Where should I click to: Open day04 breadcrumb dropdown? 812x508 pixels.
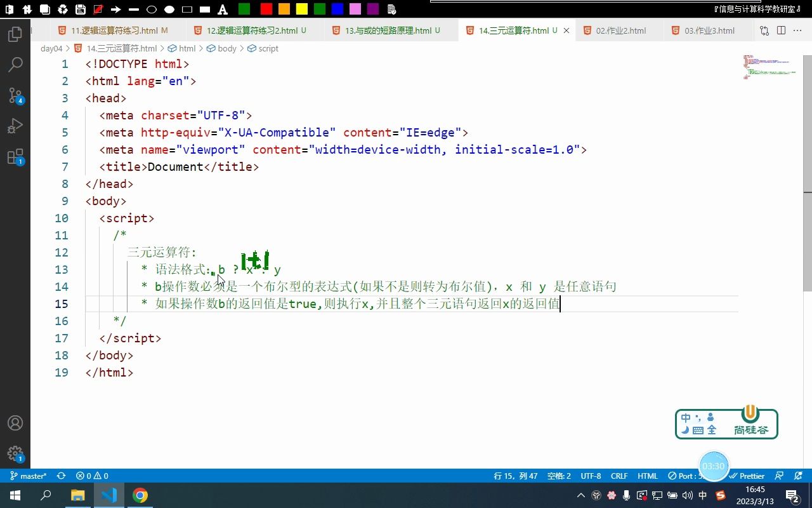(51, 48)
